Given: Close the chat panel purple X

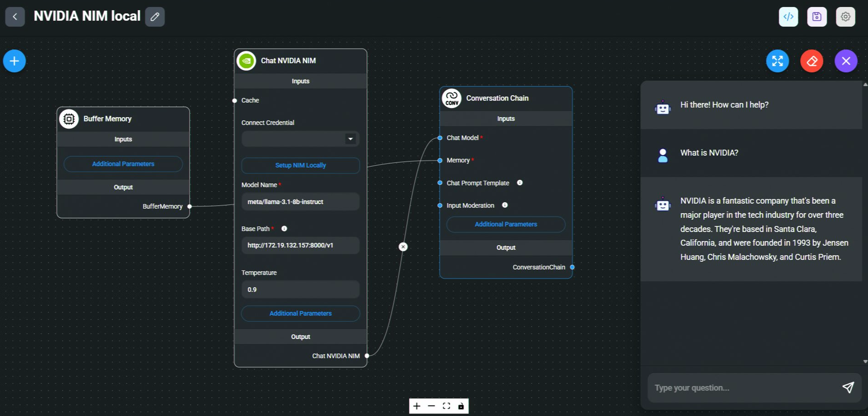Looking at the screenshot, I should pos(846,61).
